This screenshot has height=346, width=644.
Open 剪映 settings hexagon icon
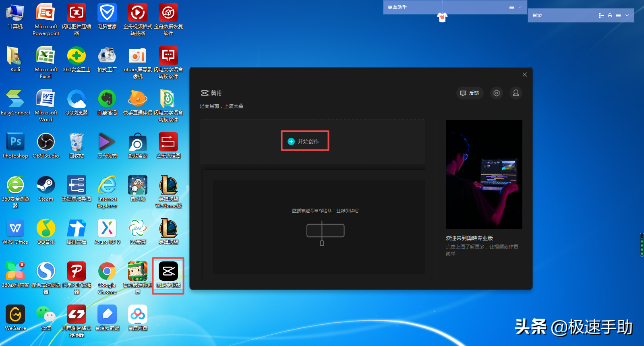[x=497, y=93]
